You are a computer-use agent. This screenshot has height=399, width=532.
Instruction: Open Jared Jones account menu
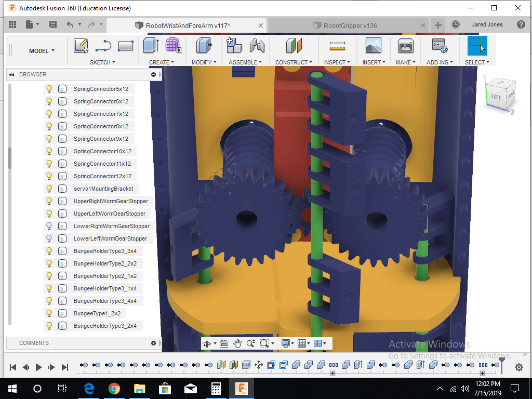point(487,24)
